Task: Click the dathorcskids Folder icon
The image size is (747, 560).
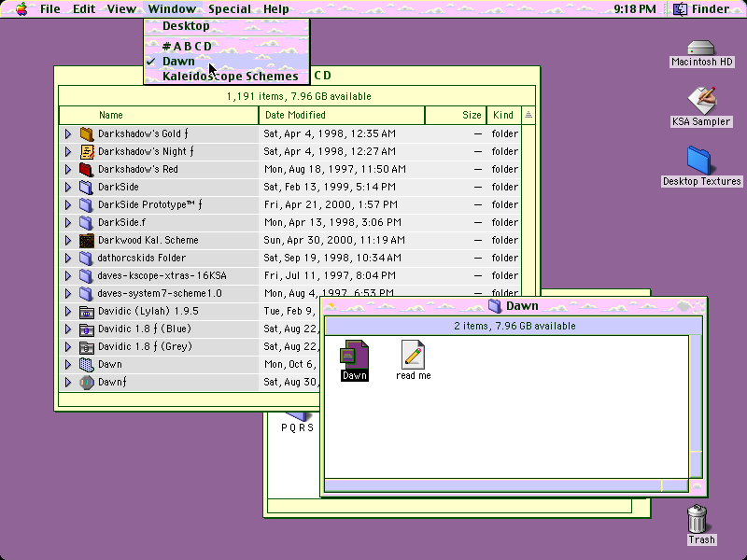Action: [x=86, y=259]
